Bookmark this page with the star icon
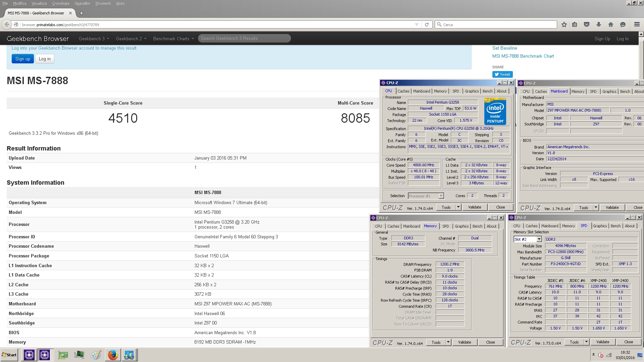Screen dimensions: 644x362 564,24
